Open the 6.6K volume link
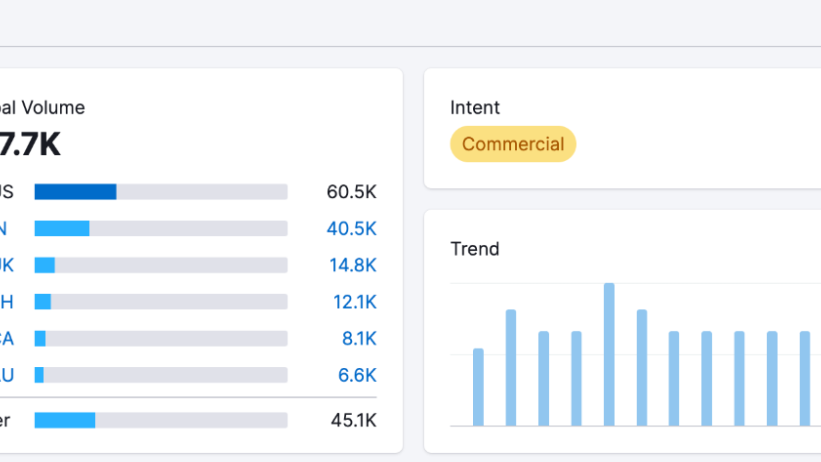Viewport: 821px width, 462px height. pos(358,375)
